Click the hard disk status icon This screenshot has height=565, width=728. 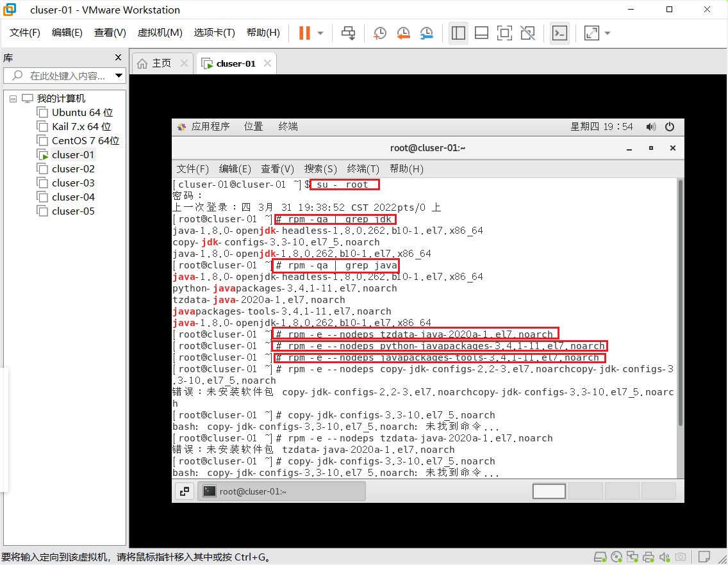coord(600,557)
